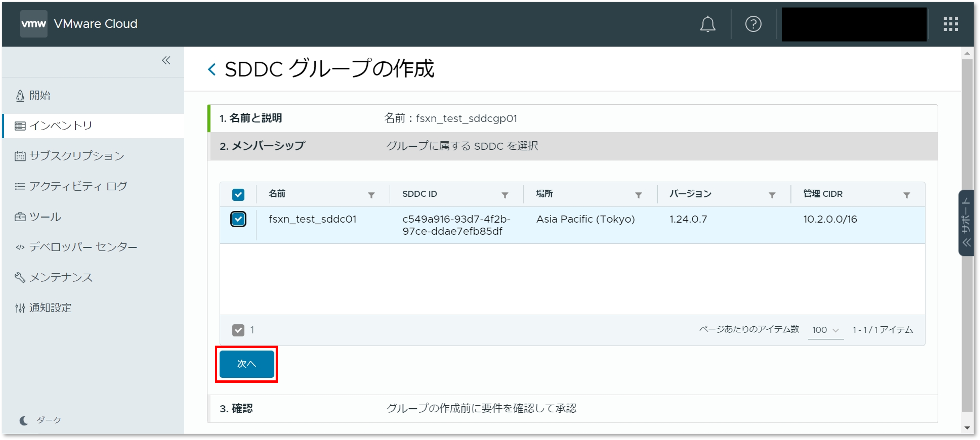The height and width of the screenshot is (440, 980).
Task: Filter the 管理 CIDR column
Action: (x=906, y=195)
